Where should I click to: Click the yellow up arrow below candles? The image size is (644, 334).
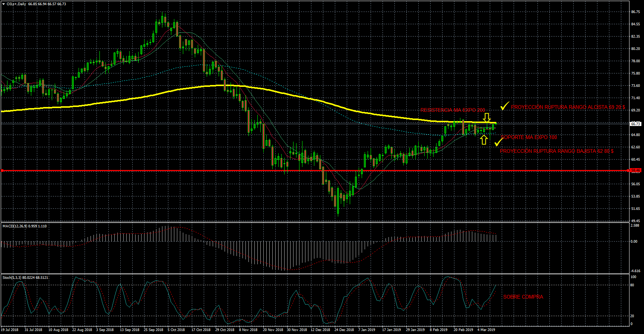tap(483, 140)
